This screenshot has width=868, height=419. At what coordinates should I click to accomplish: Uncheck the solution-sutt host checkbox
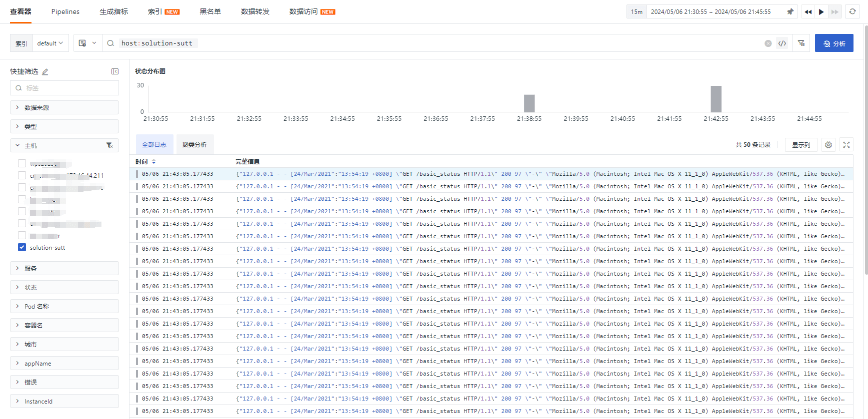click(x=22, y=247)
